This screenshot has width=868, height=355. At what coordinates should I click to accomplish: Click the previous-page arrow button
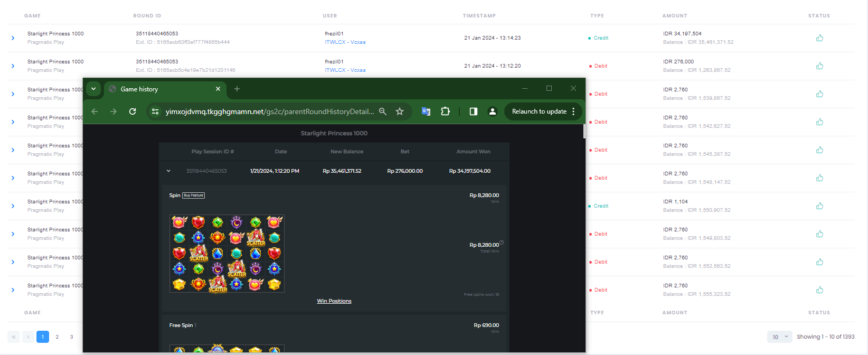click(x=29, y=337)
